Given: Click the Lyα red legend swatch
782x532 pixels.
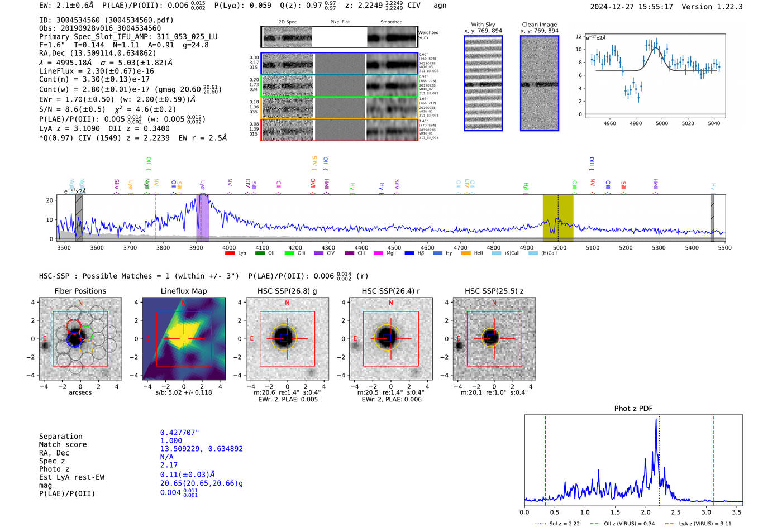Looking at the screenshot, I should pos(230,253).
